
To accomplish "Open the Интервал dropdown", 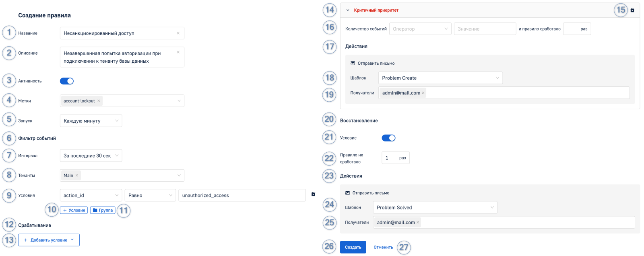I will (91, 156).
